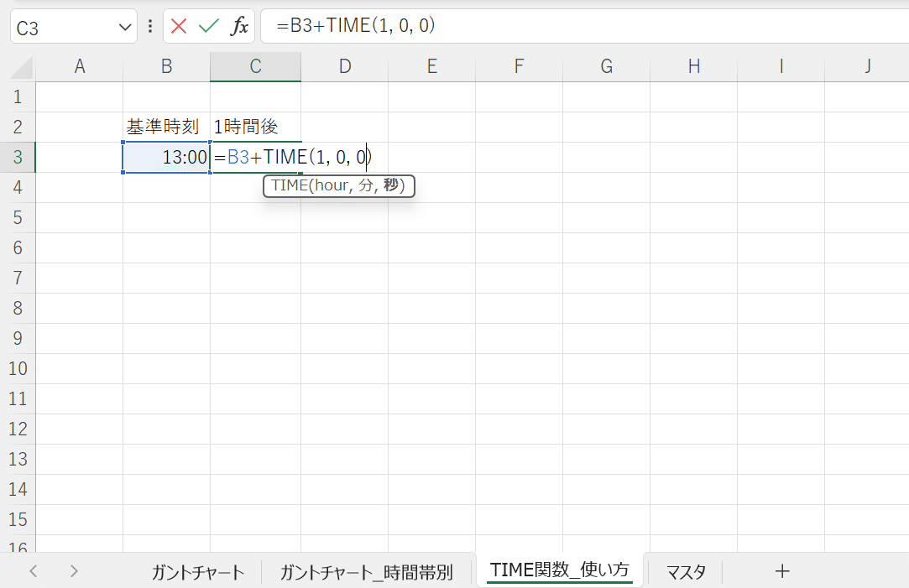Click the three-dot handle beside the Name Box
This screenshot has width=909, height=588.
click(x=150, y=26)
